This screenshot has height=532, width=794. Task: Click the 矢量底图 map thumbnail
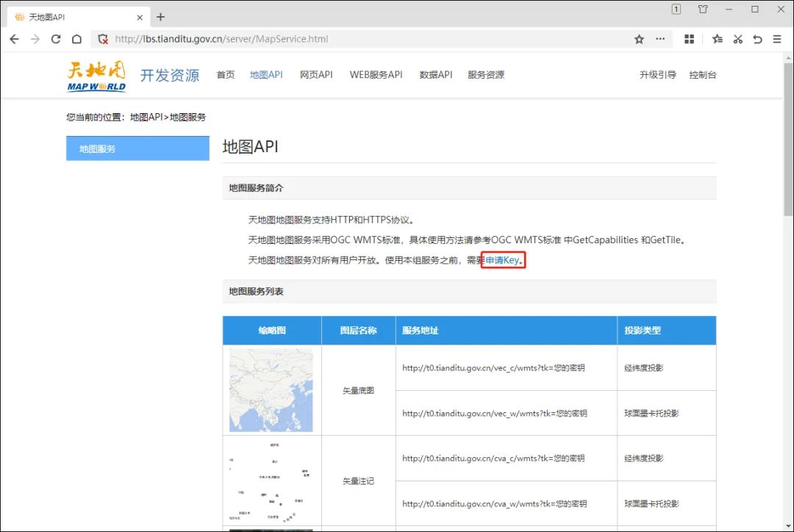[271, 390]
